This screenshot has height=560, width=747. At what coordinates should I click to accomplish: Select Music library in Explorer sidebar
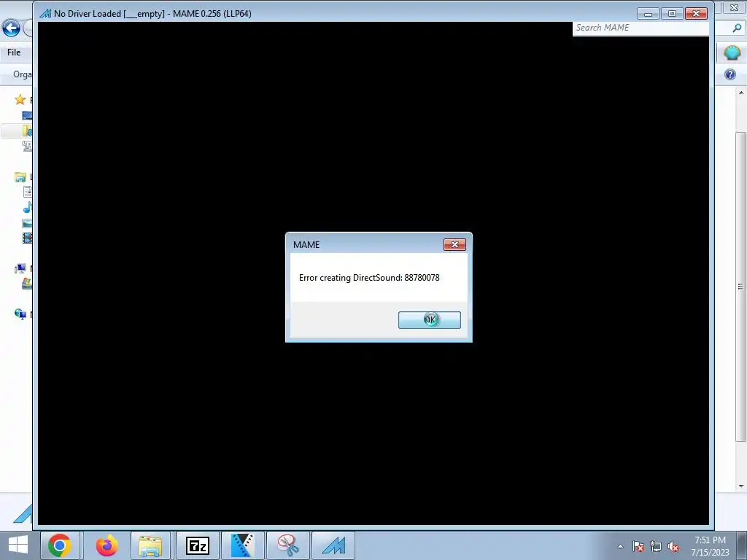coord(28,207)
